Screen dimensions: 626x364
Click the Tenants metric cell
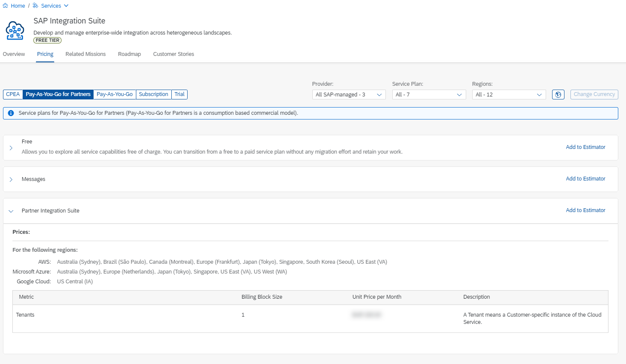click(x=25, y=315)
